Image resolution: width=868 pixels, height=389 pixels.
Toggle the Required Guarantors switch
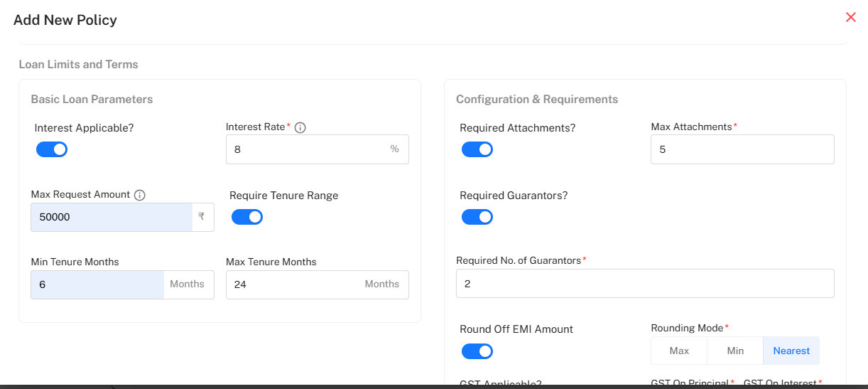click(477, 217)
